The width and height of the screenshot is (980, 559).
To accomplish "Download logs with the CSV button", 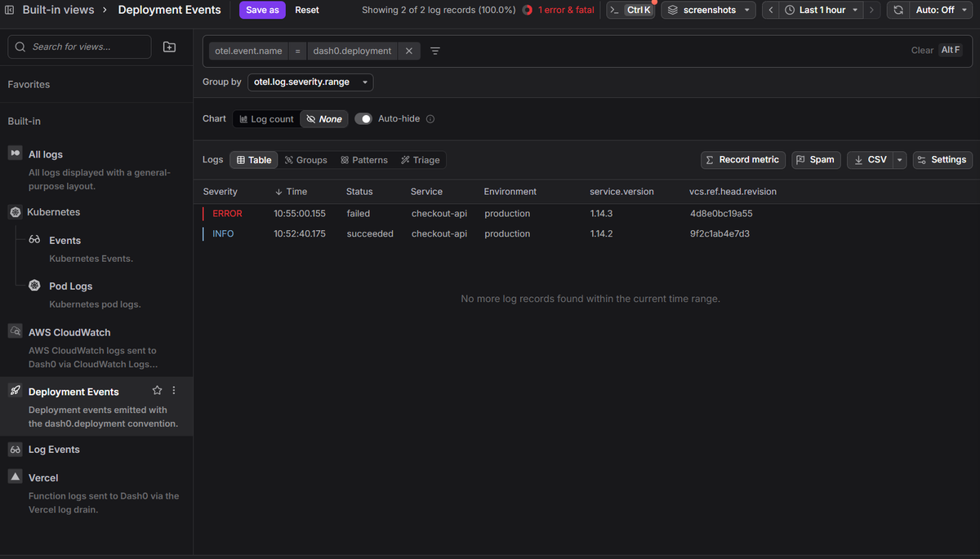I will click(871, 160).
